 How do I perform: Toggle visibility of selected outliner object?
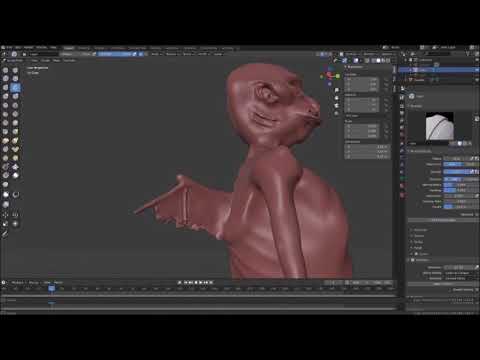click(477, 70)
